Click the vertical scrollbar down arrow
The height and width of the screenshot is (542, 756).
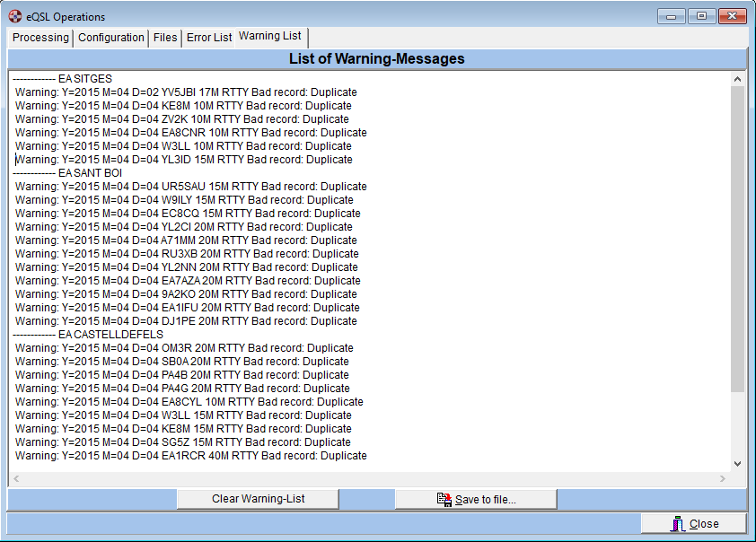coord(738,464)
